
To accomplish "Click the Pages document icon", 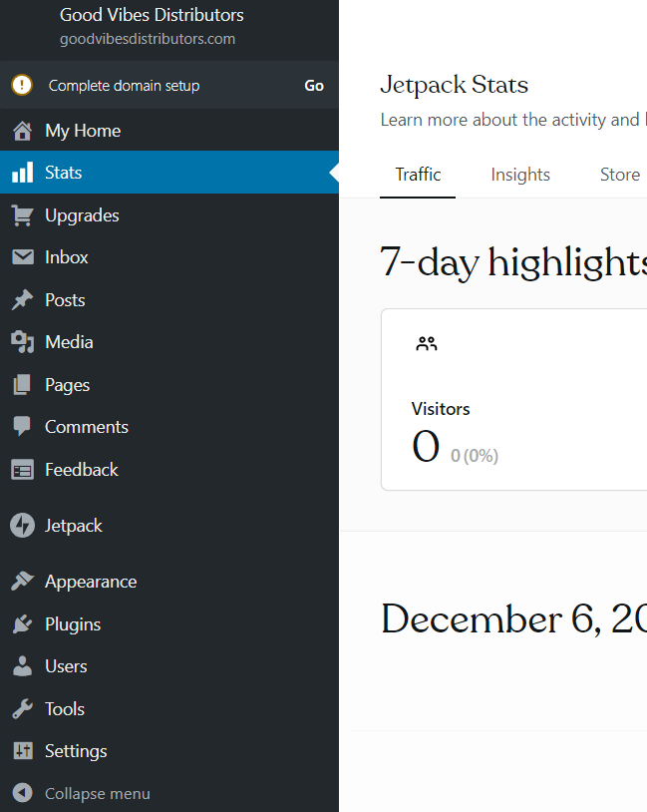I will point(22,385).
